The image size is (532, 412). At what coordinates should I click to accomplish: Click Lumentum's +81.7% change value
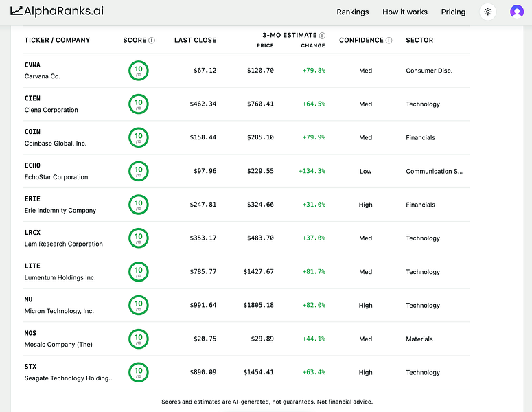(x=314, y=272)
